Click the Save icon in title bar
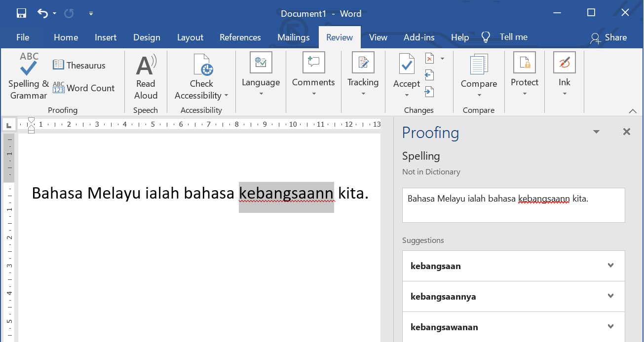 click(x=21, y=13)
